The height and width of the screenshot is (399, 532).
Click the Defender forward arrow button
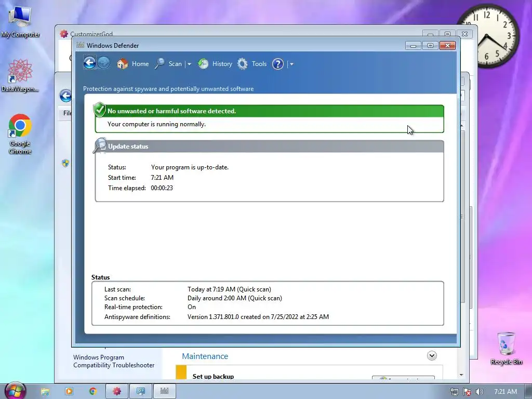[104, 63]
